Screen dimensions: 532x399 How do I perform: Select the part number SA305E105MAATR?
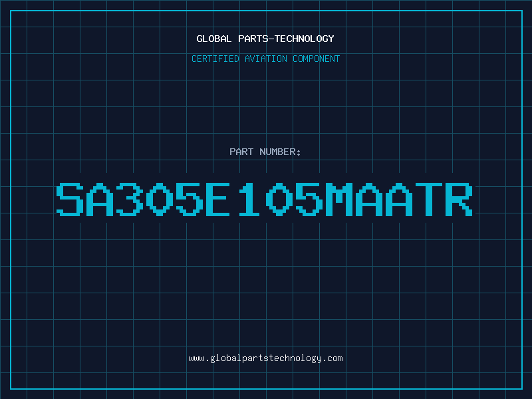[265, 199]
